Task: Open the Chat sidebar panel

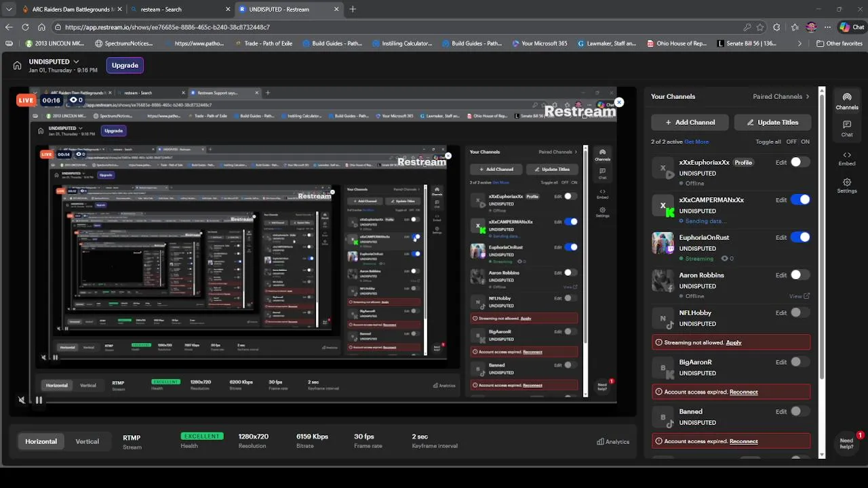Action: coord(846,129)
